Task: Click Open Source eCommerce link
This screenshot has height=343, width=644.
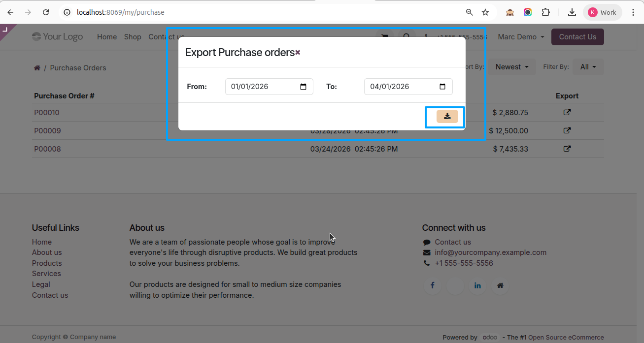Action: (x=566, y=338)
